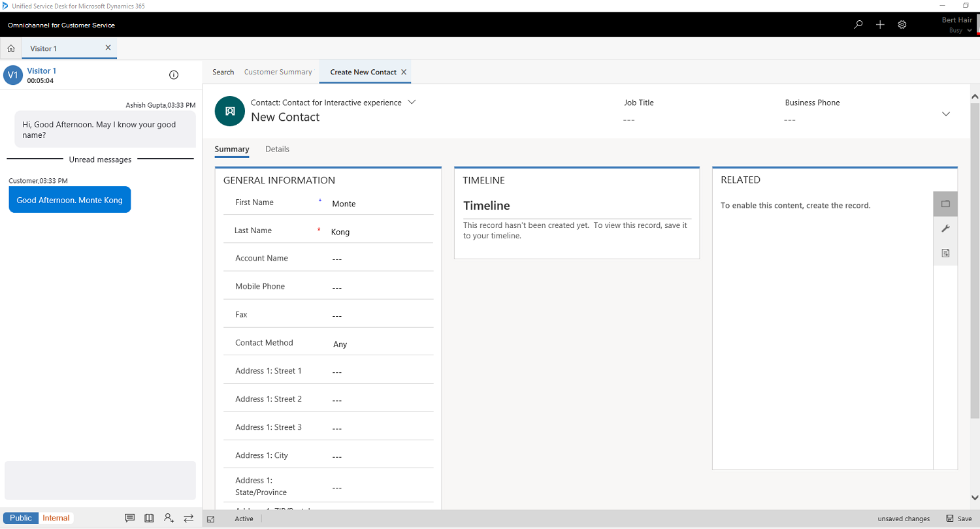The width and height of the screenshot is (980, 529).
Task: Switch to the Customer Summary tab
Action: [278, 72]
